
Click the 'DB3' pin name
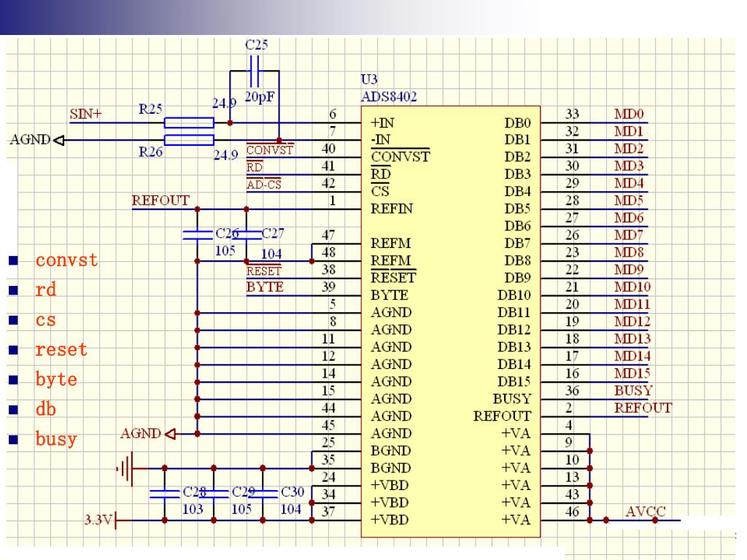(517, 175)
